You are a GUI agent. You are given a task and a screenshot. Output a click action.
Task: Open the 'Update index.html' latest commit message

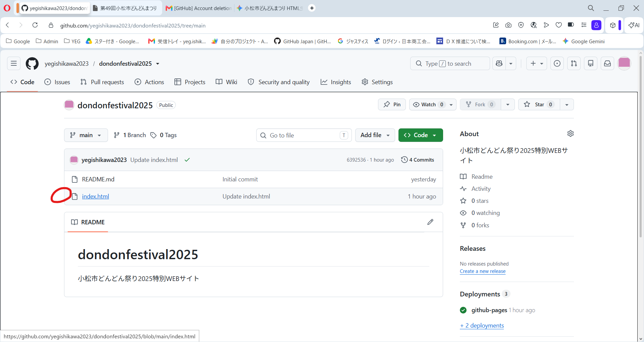(154, 160)
